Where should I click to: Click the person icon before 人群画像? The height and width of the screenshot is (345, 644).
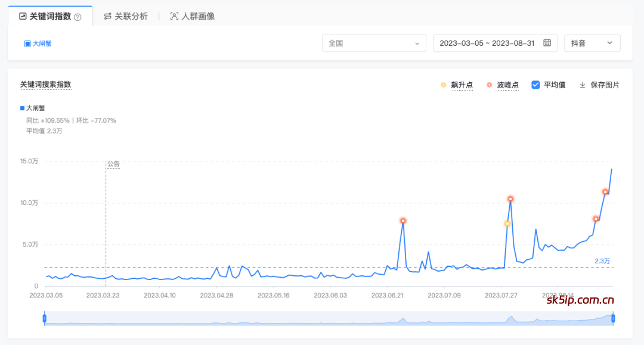[x=174, y=16]
